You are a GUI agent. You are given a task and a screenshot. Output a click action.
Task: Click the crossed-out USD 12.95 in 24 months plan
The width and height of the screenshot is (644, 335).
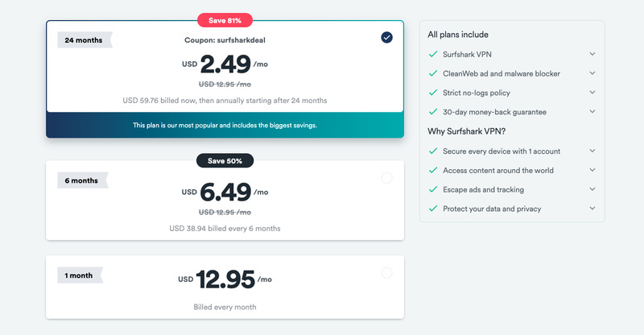tap(225, 85)
